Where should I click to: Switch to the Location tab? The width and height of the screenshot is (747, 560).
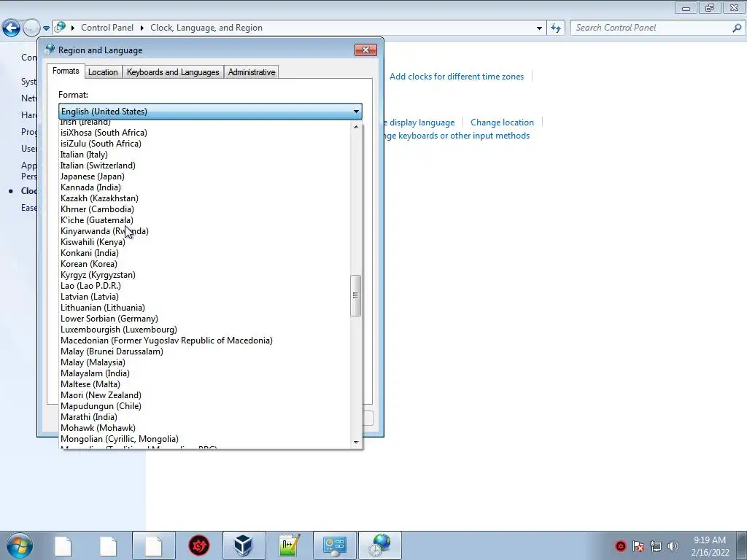tap(103, 72)
